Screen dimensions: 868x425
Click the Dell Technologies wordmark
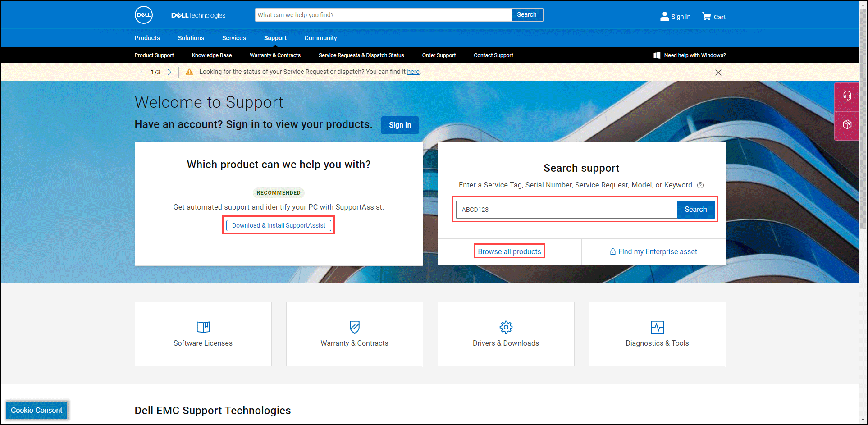pyautogui.click(x=198, y=15)
